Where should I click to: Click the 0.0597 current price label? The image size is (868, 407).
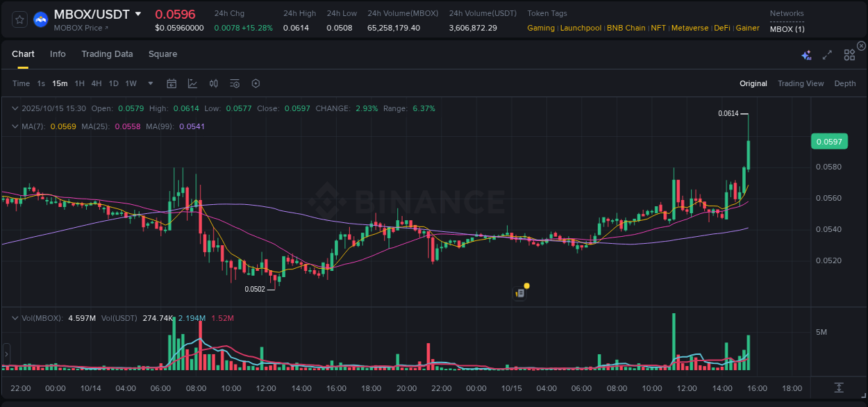(829, 141)
